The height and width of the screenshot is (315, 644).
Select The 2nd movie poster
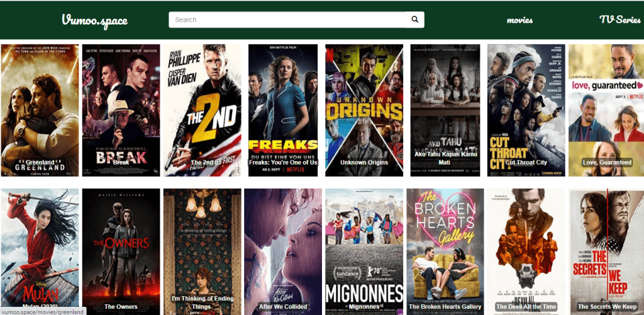point(203,111)
